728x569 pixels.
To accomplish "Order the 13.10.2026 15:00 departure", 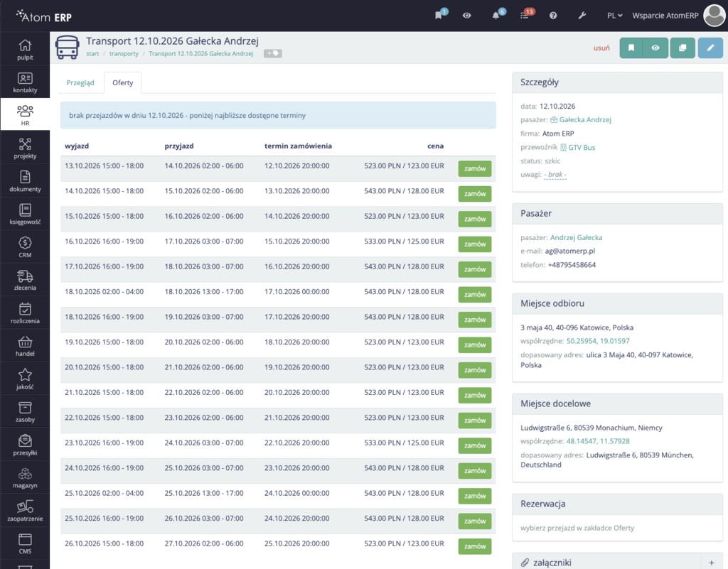I will click(x=474, y=169).
